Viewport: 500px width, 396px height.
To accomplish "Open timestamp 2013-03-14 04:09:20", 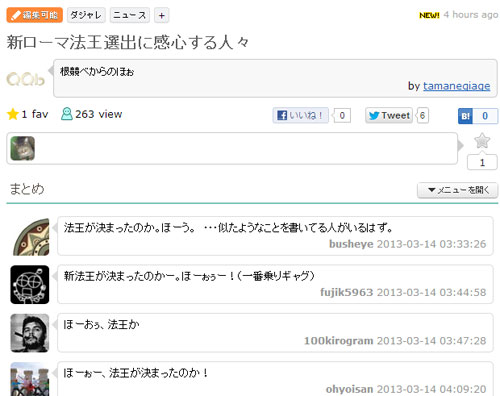I will click(431, 389).
